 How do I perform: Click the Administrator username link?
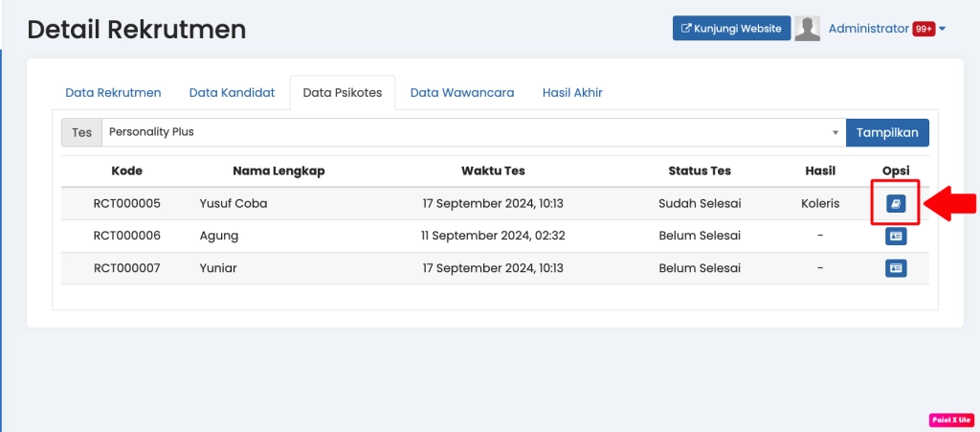click(x=868, y=29)
